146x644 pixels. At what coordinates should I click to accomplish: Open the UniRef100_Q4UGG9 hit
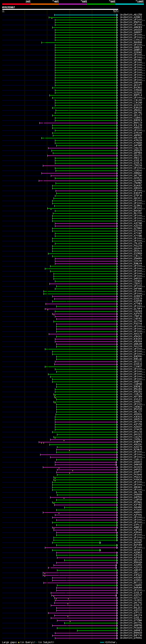point(131,30)
